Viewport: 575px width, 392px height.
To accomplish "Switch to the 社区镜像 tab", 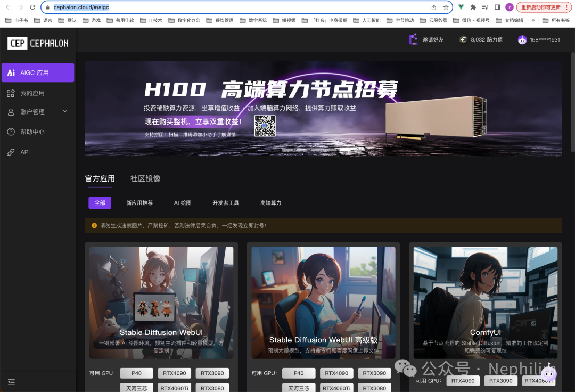I will click(145, 178).
